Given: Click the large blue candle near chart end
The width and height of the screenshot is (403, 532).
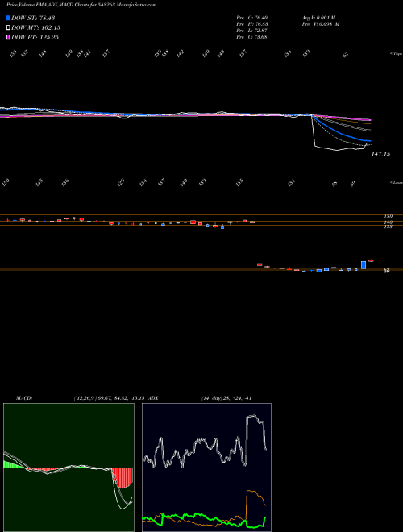Looking at the screenshot, I should [x=364, y=265].
